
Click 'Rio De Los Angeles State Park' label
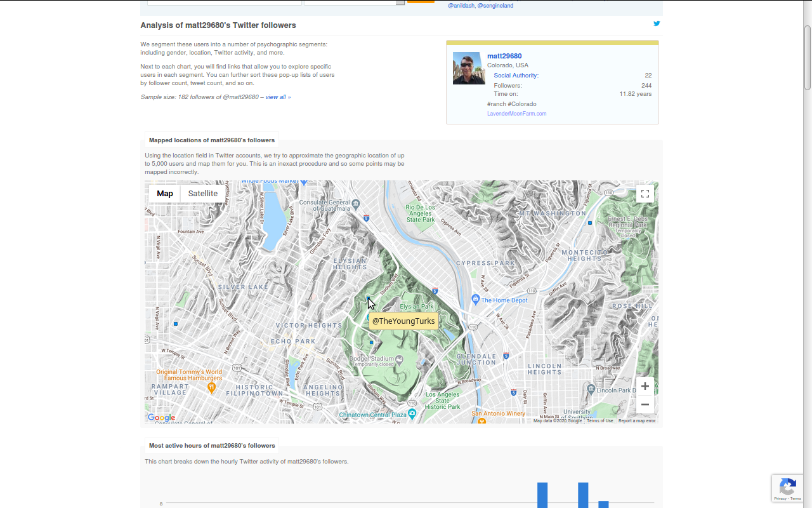[x=421, y=213]
